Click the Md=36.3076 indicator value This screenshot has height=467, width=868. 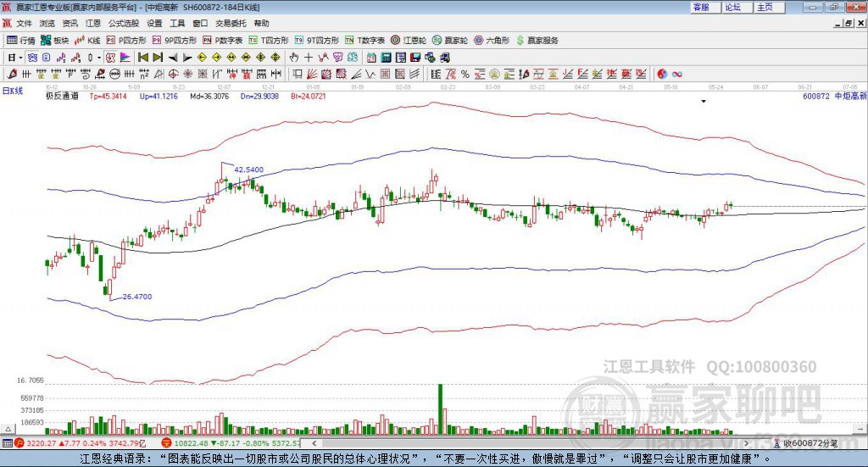[209, 97]
